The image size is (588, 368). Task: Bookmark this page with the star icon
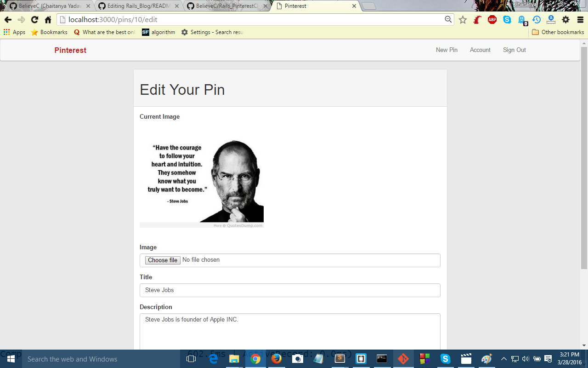tap(463, 20)
